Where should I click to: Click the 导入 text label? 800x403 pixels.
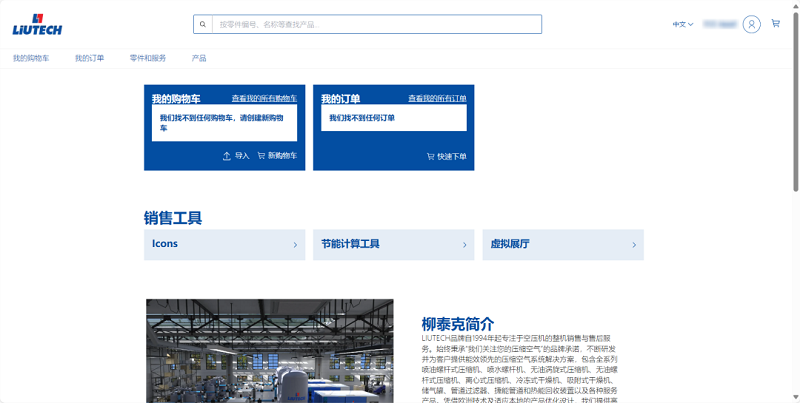coord(242,156)
